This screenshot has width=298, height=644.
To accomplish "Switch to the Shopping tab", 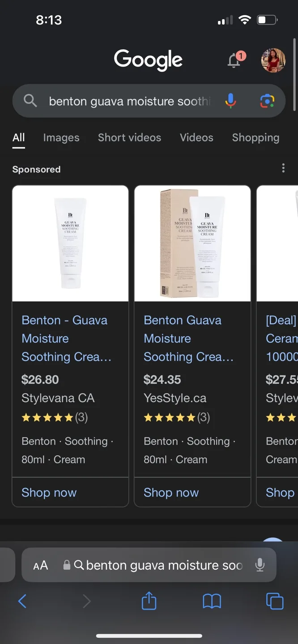I will point(255,138).
